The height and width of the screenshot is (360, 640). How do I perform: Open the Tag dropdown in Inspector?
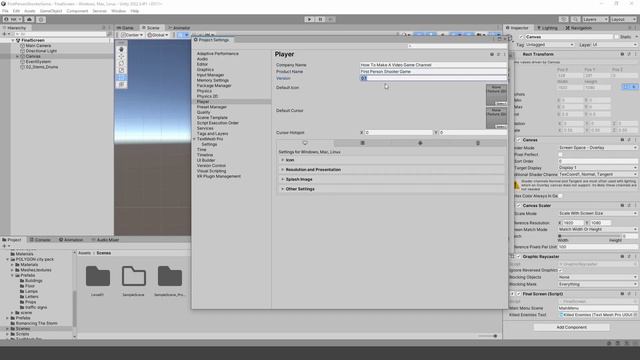pos(549,44)
